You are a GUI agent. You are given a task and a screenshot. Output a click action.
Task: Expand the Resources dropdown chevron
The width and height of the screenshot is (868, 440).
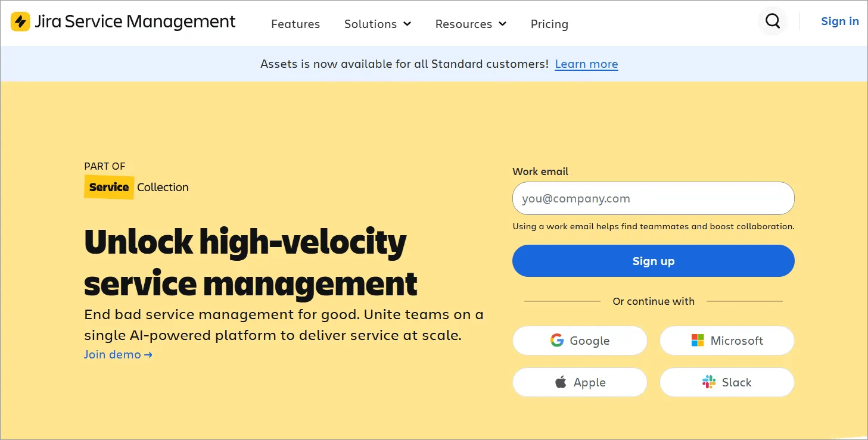pyautogui.click(x=503, y=24)
